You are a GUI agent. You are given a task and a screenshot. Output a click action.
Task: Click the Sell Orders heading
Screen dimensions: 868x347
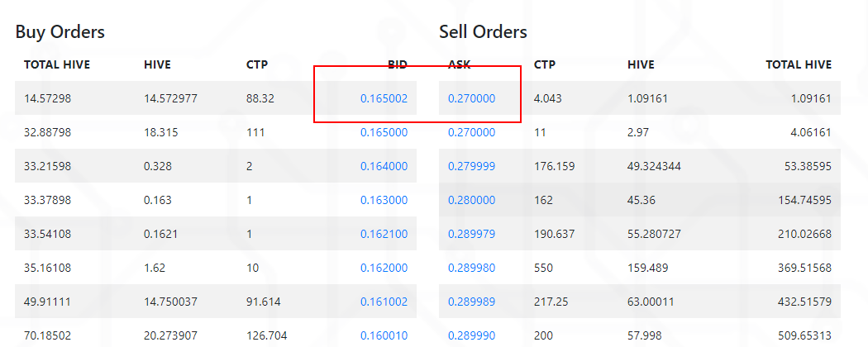click(x=483, y=31)
